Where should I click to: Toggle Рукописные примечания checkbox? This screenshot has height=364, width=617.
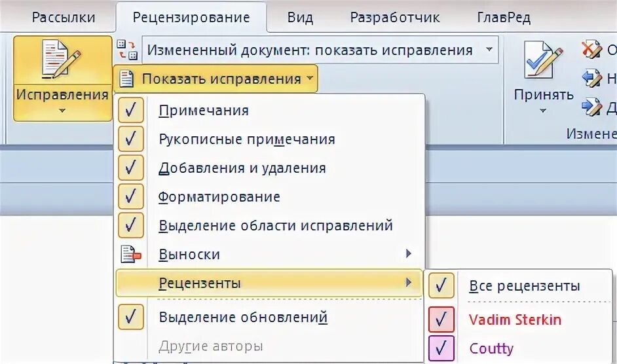130,139
